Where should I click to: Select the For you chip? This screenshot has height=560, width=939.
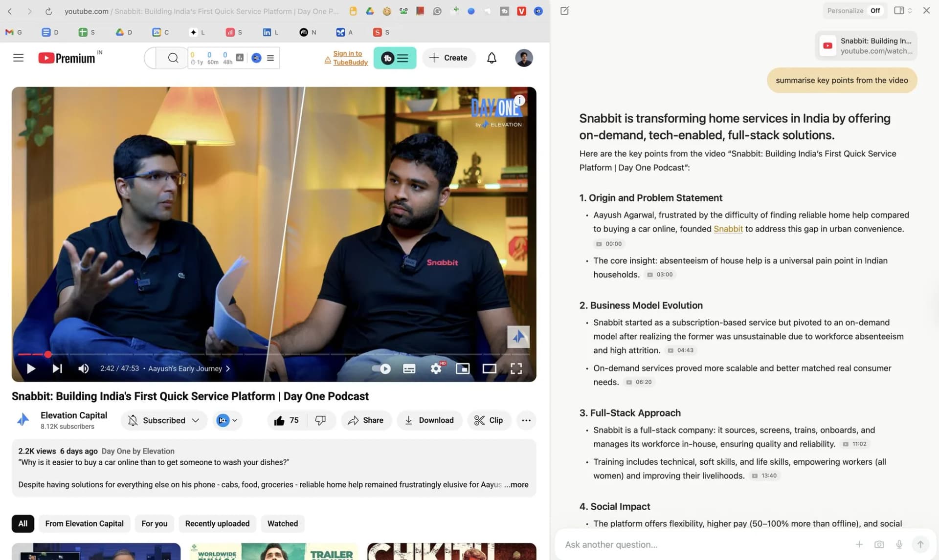(x=155, y=523)
